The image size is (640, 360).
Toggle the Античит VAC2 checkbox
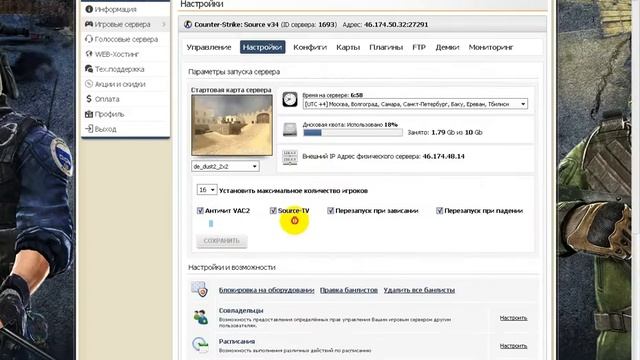coord(200,211)
